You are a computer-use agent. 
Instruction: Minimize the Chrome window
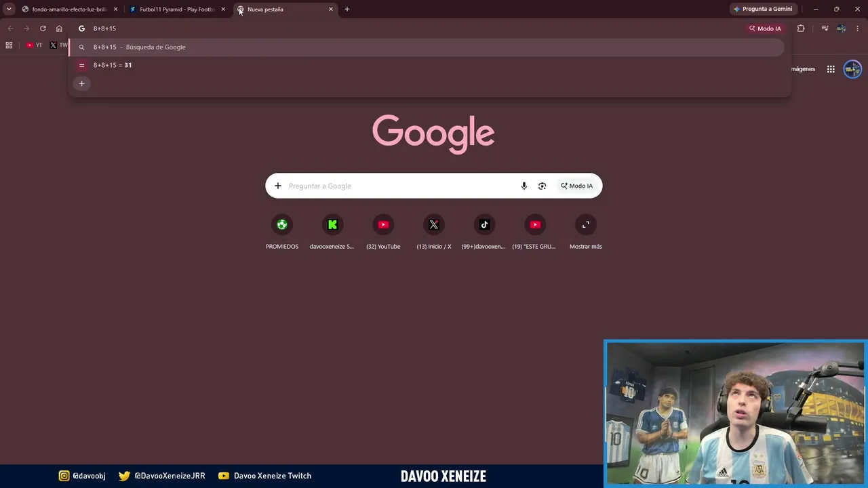[x=816, y=9]
